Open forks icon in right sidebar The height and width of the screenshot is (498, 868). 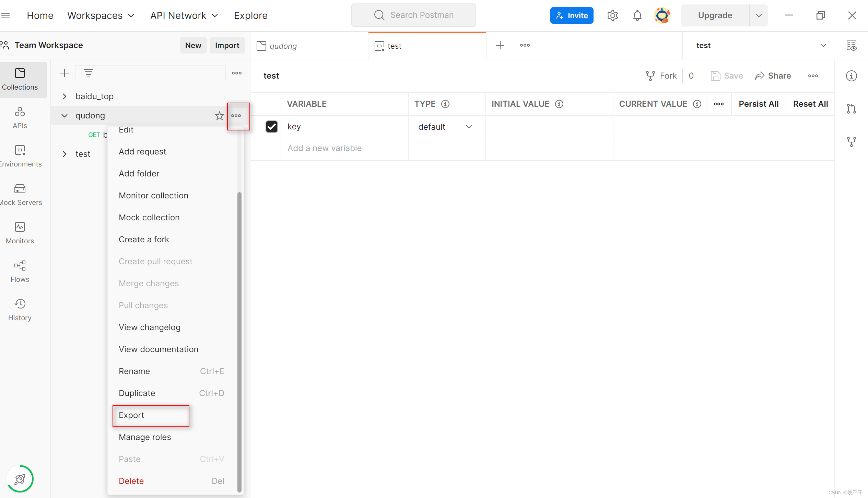[852, 142]
